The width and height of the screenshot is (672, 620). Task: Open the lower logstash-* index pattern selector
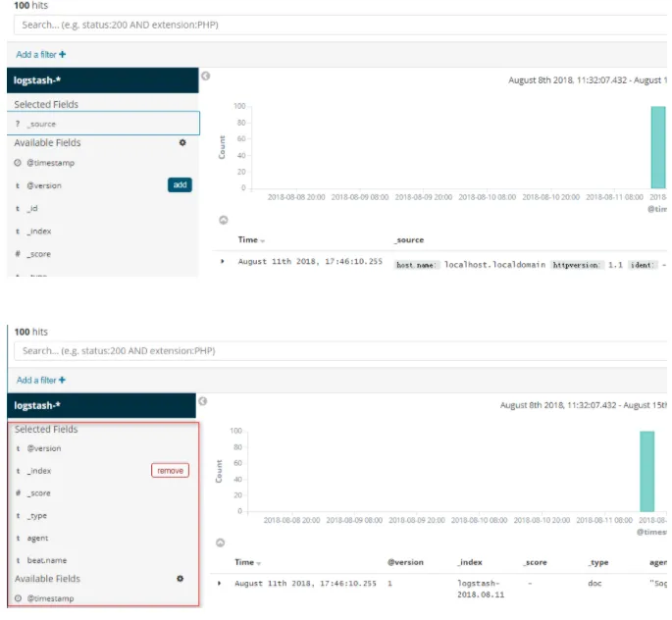(x=102, y=405)
